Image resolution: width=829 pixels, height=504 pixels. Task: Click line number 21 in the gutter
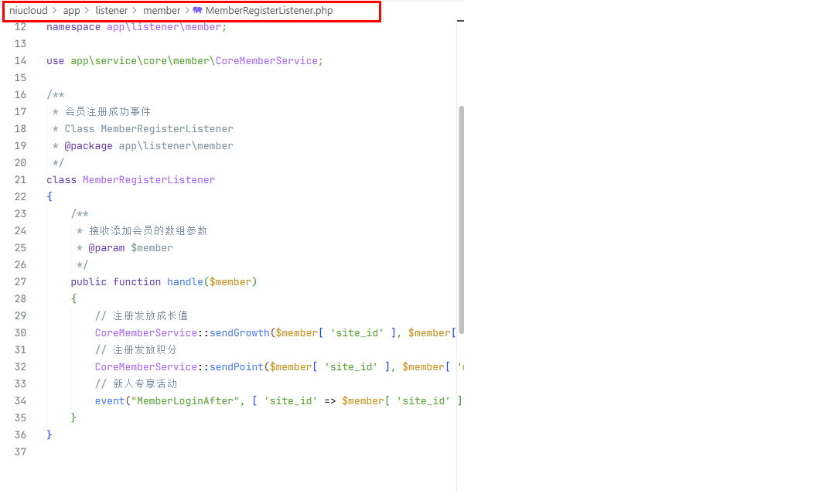(20, 179)
